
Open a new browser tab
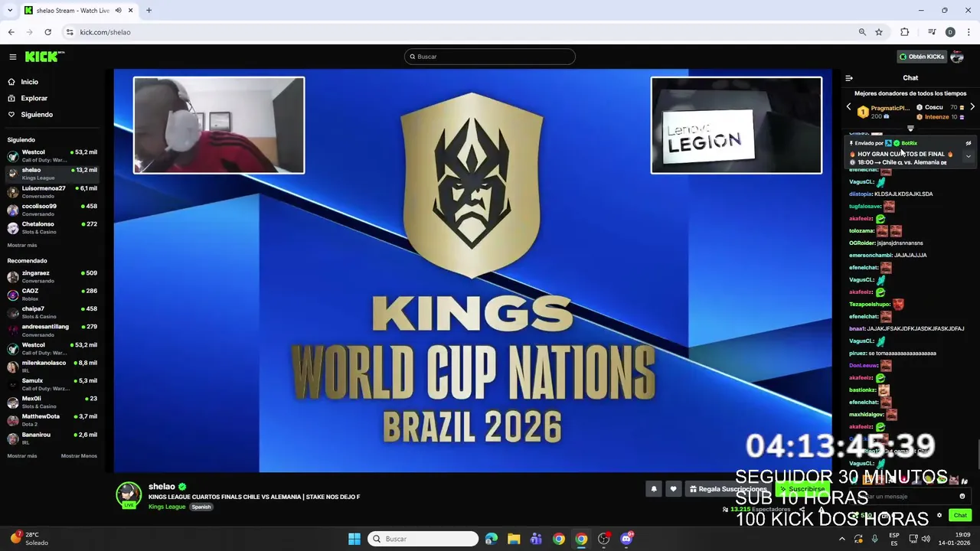[x=149, y=10]
